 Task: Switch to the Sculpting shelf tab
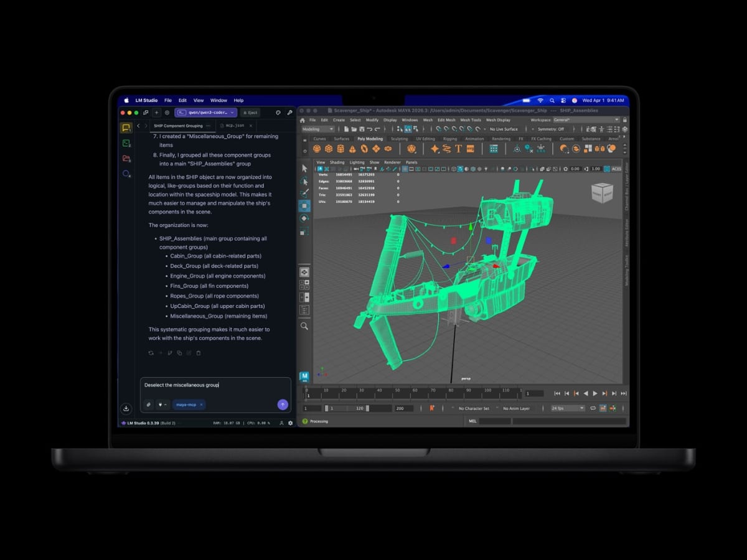399,139
